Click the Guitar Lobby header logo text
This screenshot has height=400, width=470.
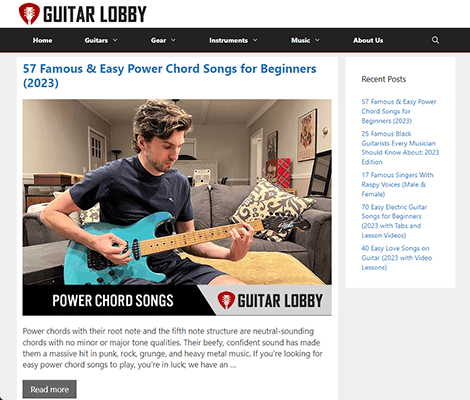[x=95, y=14]
